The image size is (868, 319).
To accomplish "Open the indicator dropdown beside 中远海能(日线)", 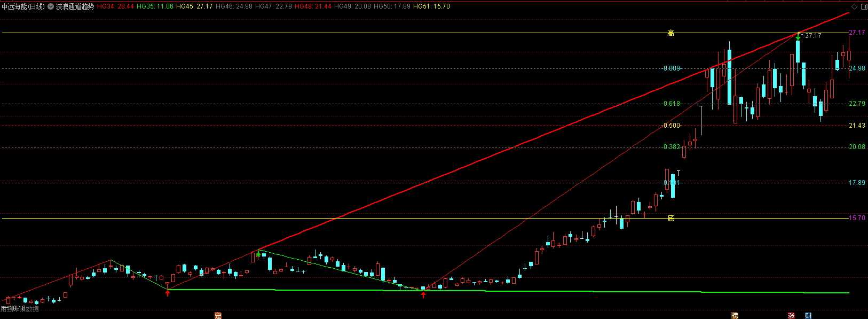I will click(x=51, y=6).
